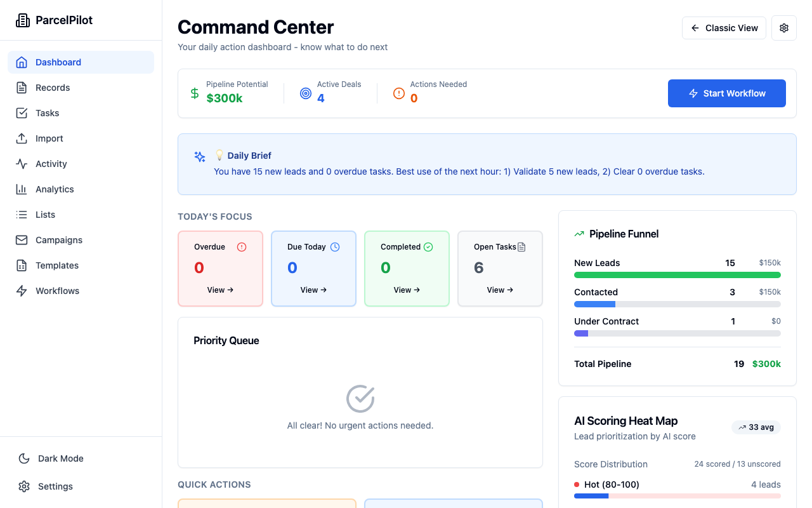Click the ParcelPilot logo icon
The height and width of the screenshot is (508, 812).
[23, 20]
